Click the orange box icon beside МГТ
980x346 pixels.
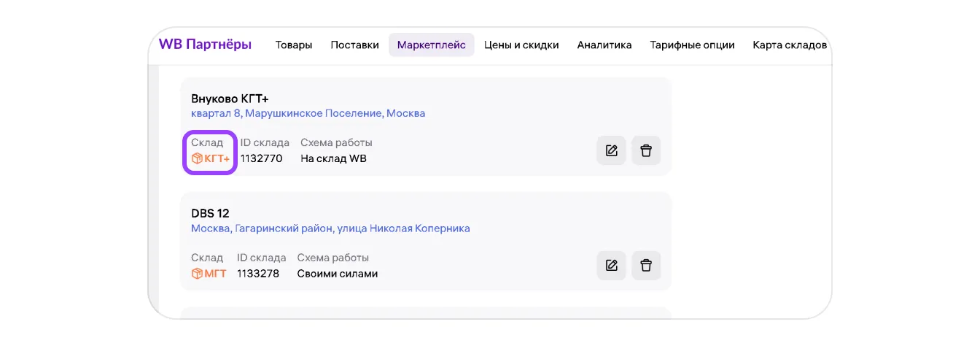[197, 274]
